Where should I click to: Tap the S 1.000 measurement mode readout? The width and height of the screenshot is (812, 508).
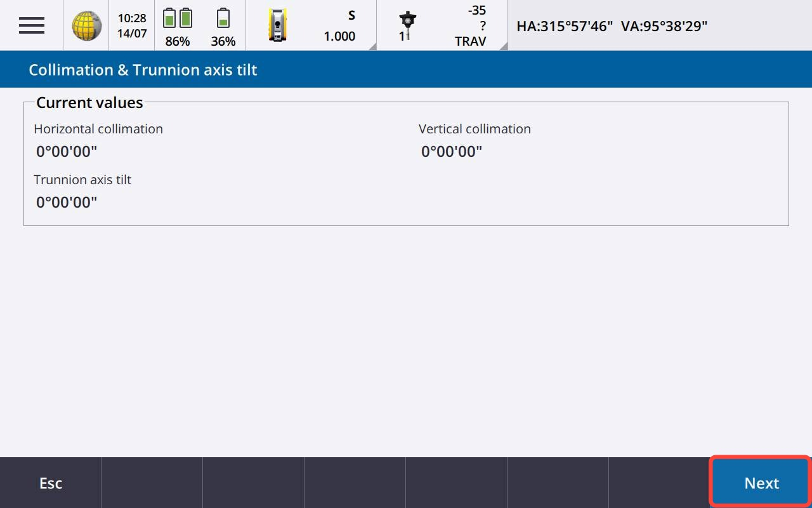pyautogui.click(x=339, y=26)
